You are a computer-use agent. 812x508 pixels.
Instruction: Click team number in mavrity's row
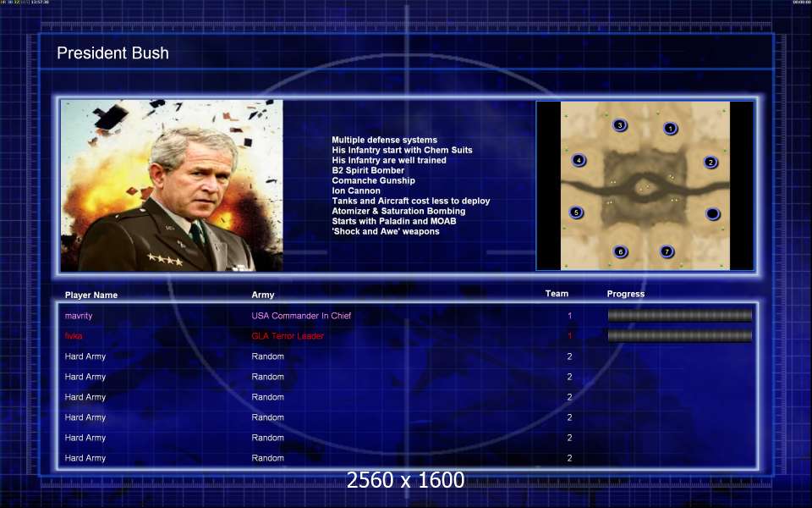coord(569,316)
